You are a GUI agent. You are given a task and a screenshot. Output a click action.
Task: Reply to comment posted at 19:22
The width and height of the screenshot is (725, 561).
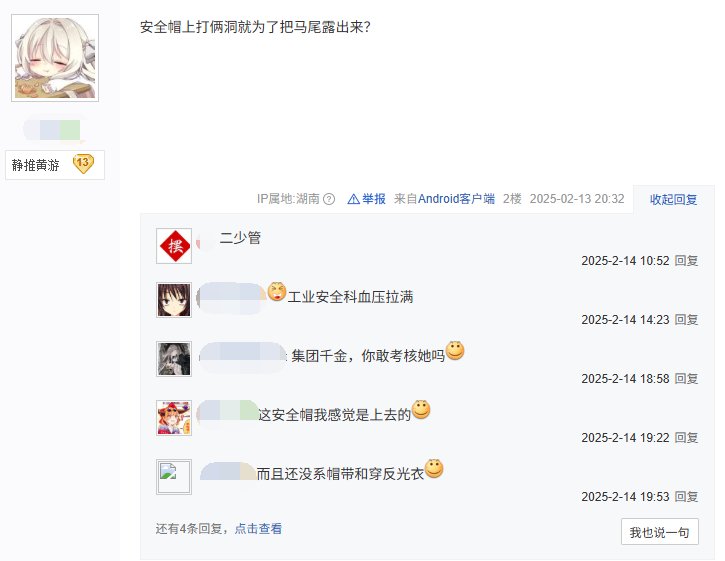tap(686, 438)
